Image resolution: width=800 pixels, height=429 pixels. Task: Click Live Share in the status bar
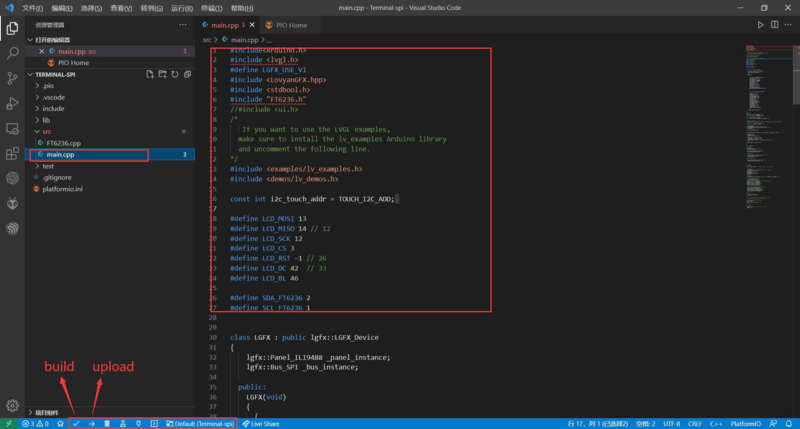tap(260, 424)
